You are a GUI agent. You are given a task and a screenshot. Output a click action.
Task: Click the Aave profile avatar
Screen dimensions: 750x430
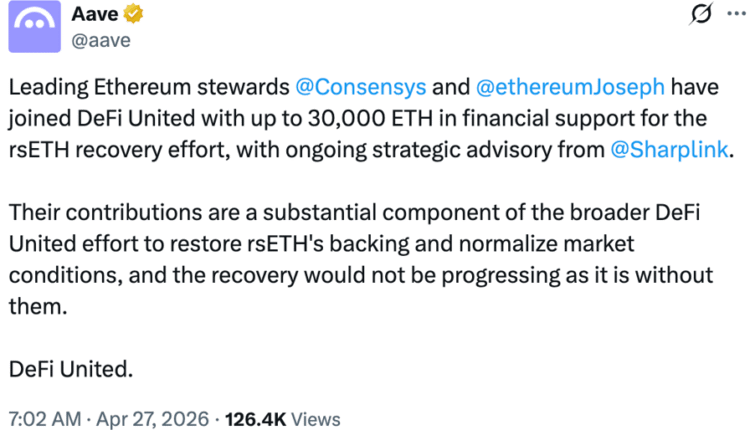click(34, 27)
